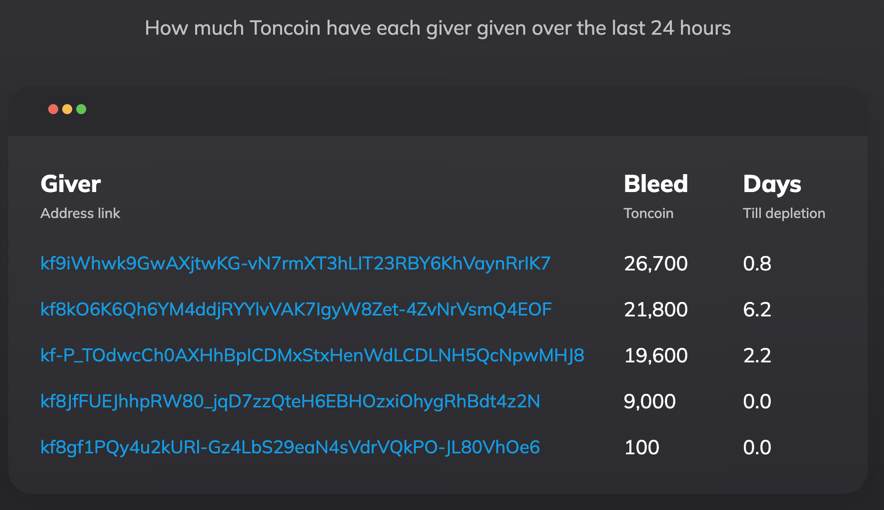Click the Bleed column header
884x510 pixels.
656,184
